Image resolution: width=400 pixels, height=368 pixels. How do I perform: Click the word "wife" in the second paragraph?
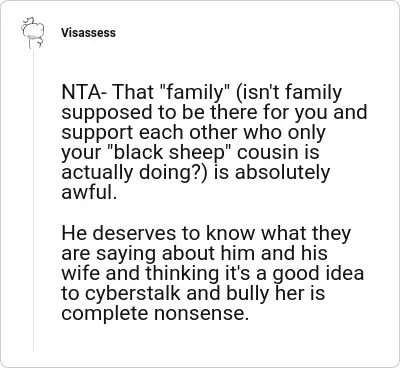click(x=80, y=273)
